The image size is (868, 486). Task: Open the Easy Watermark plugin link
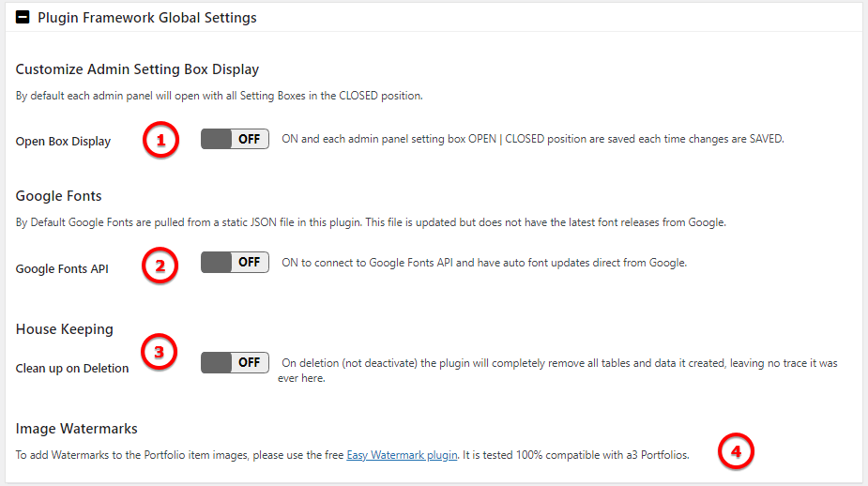pyautogui.click(x=402, y=455)
